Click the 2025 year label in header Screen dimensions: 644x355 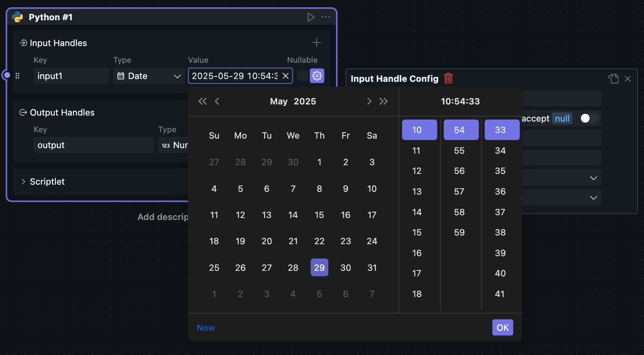click(x=305, y=101)
